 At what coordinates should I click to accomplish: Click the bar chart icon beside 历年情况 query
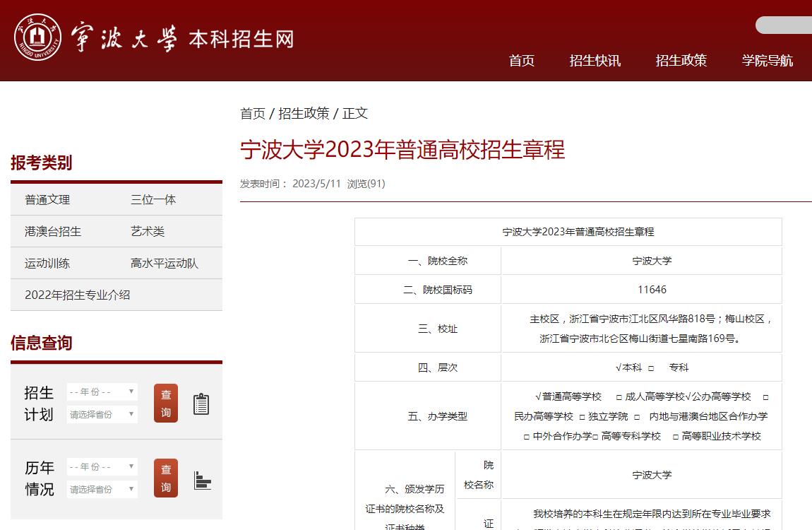[202, 481]
